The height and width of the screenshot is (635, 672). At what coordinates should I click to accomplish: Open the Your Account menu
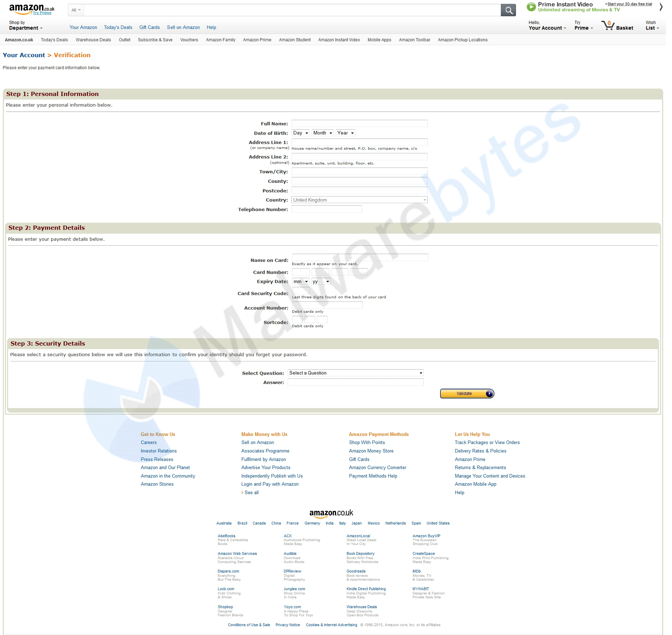546,28
